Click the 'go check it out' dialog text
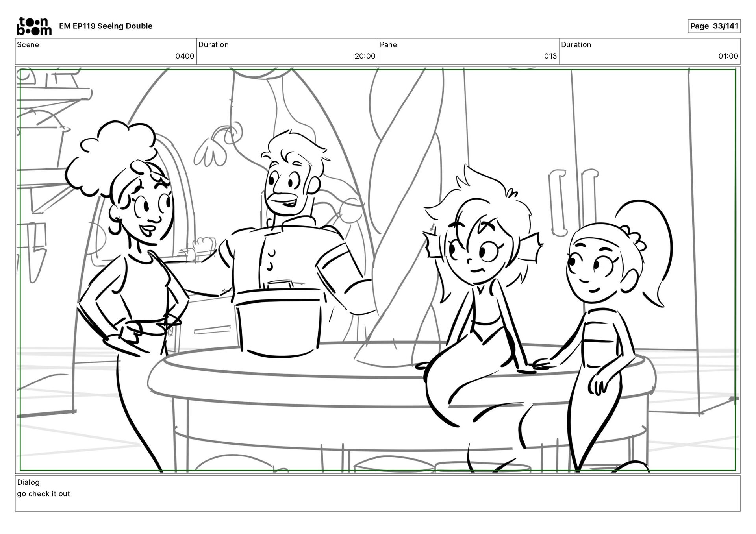The image size is (756, 534). point(43,494)
